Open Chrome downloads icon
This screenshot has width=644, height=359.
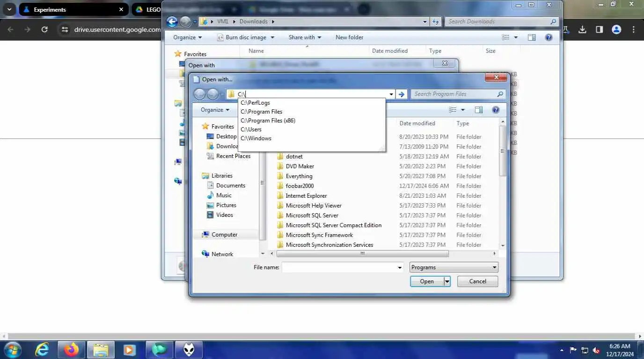(582, 29)
